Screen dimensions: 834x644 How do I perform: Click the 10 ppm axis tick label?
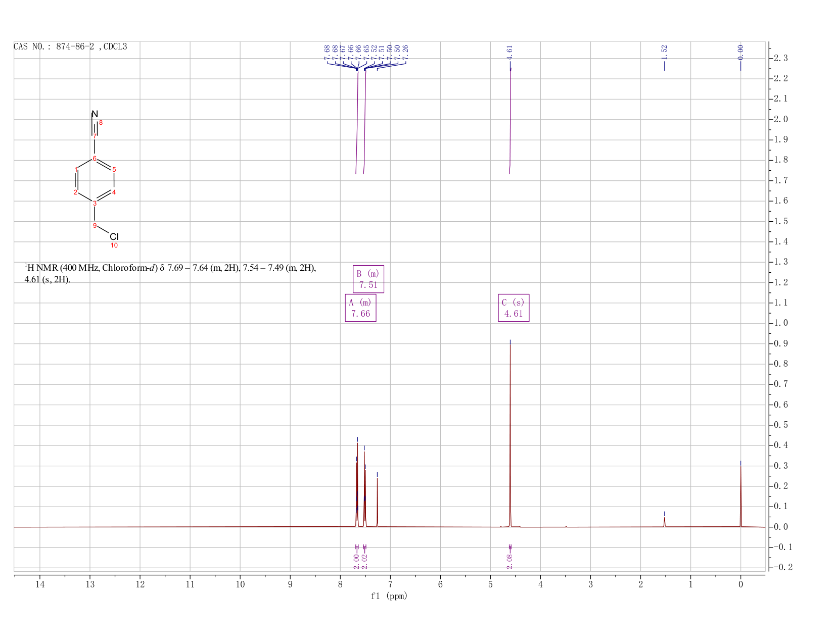pos(240,584)
